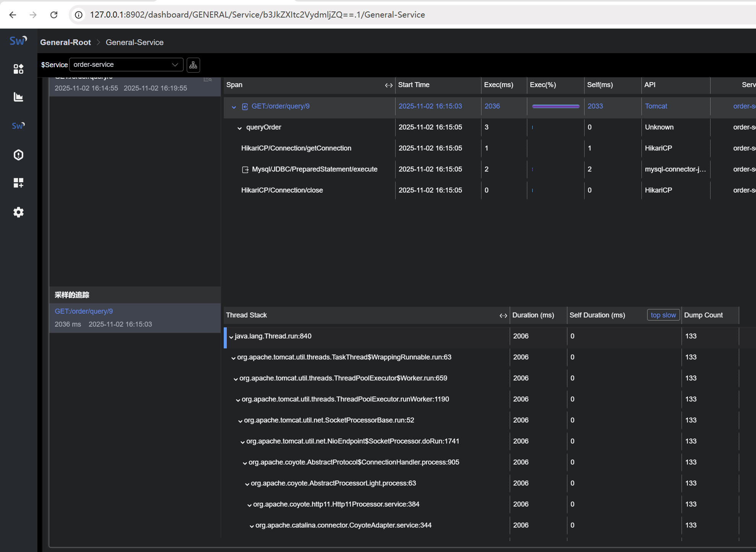This screenshot has height=552, width=756.
Task: Reload the browser page
Action: click(54, 15)
